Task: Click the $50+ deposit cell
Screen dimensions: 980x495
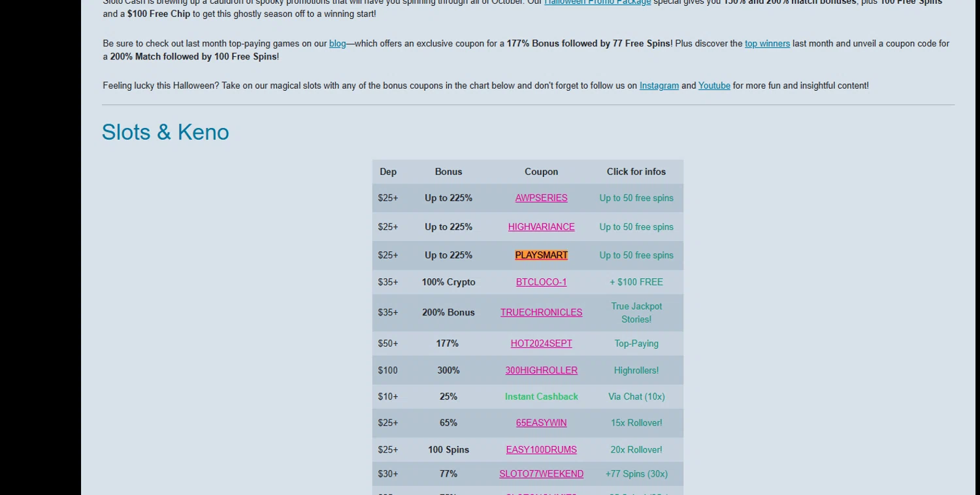Action: [388, 343]
